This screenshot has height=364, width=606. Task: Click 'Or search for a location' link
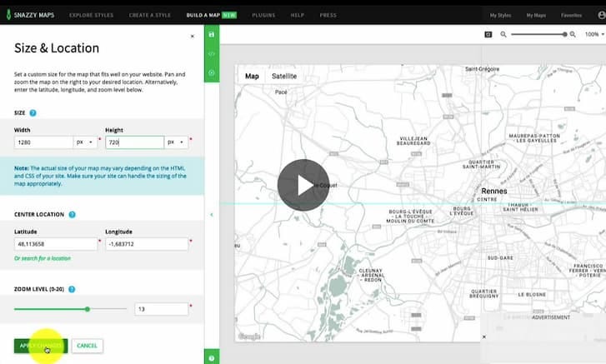pyautogui.click(x=43, y=258)
